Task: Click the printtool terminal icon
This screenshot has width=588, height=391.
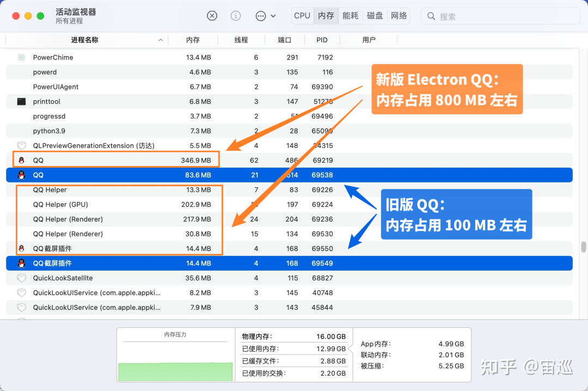Action: (x=22, y=101)
